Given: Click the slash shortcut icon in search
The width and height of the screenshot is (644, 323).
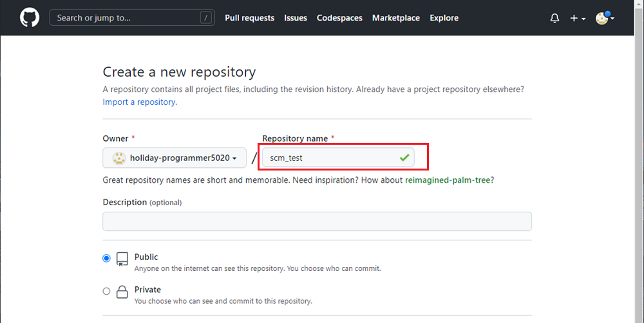Looking at the screenshot, I should click(206, 17).
